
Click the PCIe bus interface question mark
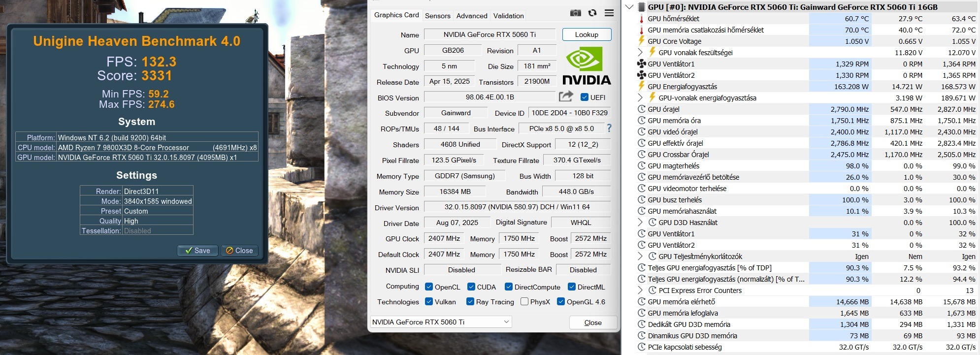point(609,129)
